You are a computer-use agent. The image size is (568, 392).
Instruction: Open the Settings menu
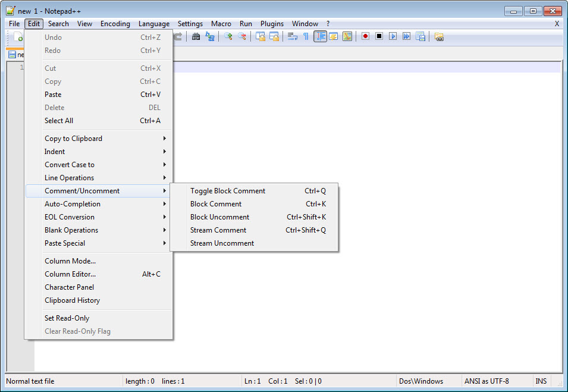(x=190, y=24)
